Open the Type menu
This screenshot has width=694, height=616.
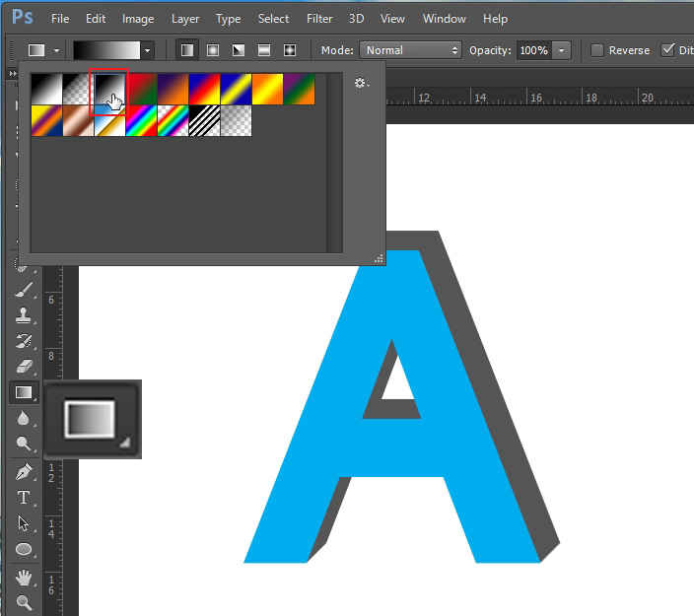tap(229, 19)
